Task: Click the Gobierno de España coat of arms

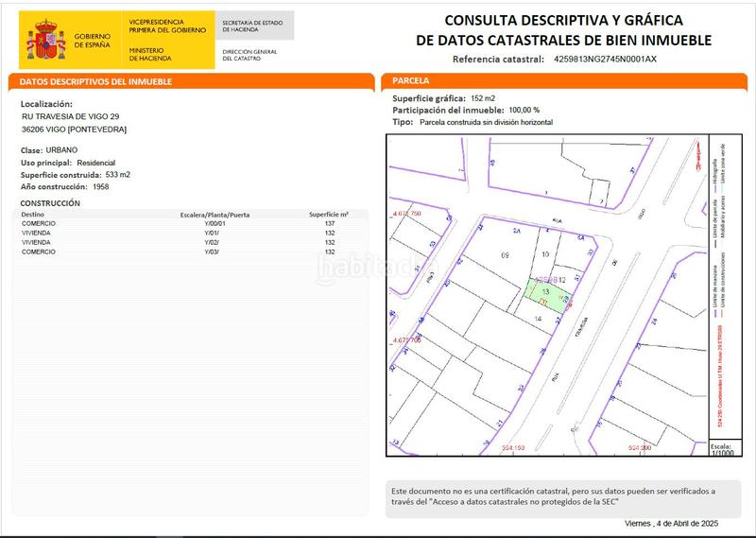Action: [43, 38]
